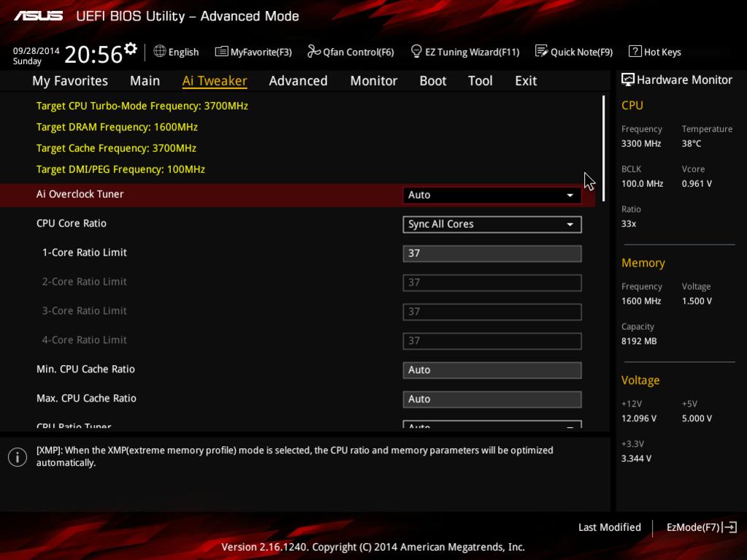Image resolution: width=747 pixels, height=560 pixels.
Task: Click Target CPU Turbo-Mode Frequency: 3700MHz
Action: click(x=142, y=106)
